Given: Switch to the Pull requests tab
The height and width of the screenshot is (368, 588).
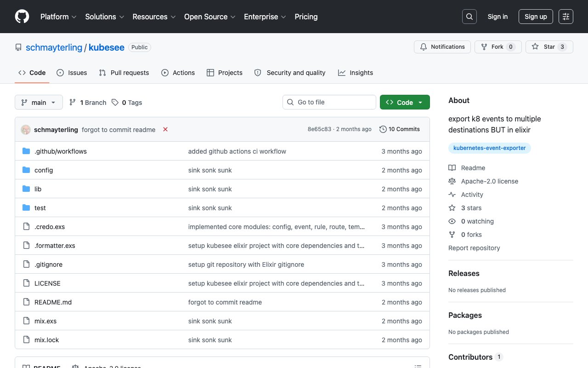Looking at the screenshot, I should (124, 73).
